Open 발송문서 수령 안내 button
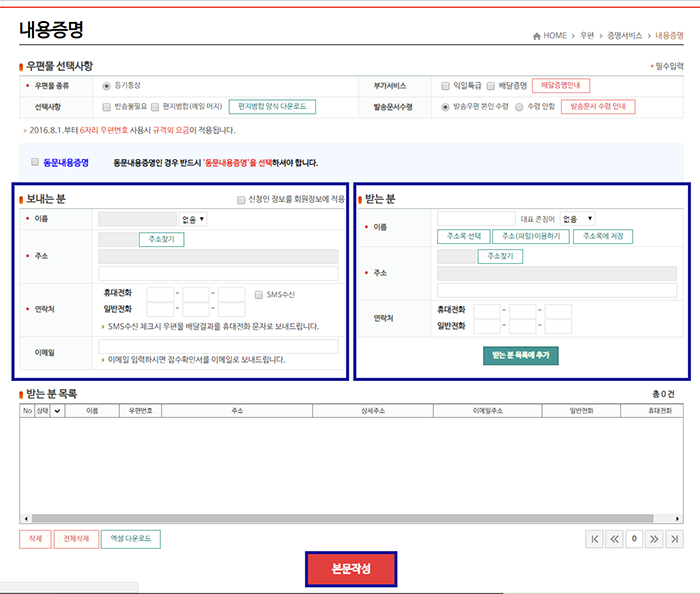This screenshot has height=594, width=700. [x=598, y=107]
